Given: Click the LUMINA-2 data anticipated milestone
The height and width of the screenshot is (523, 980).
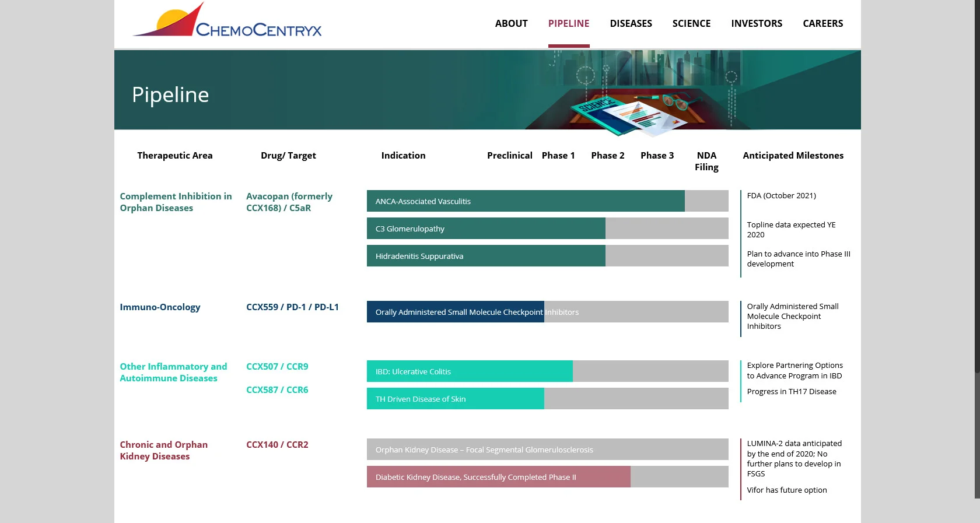Looking at the screenshot, I should [794, 459].
